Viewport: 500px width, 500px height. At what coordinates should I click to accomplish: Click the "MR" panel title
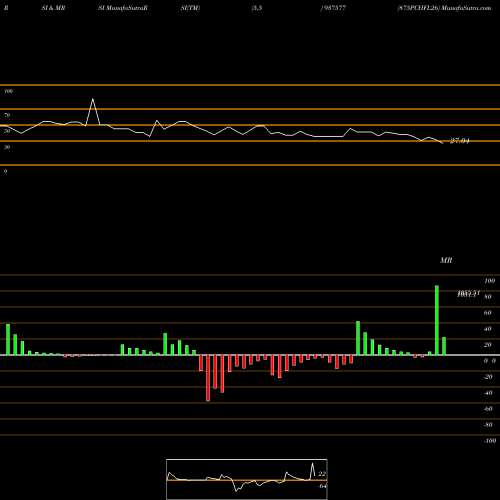[x=446, y=260]
